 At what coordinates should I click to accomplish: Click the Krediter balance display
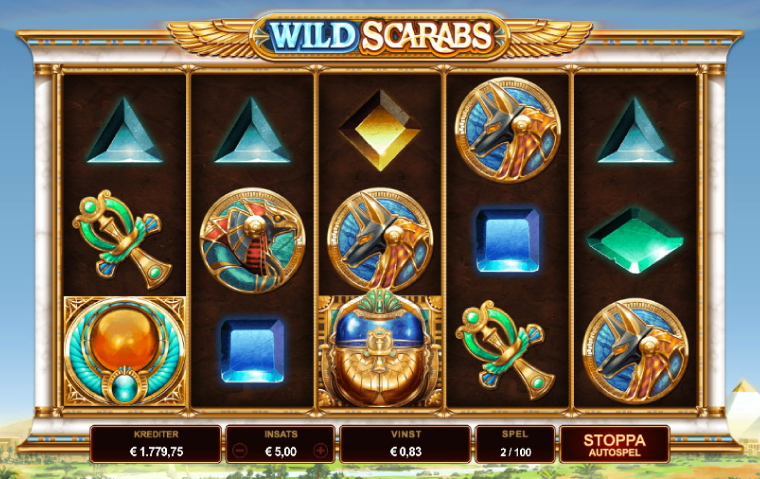[156, 445]
